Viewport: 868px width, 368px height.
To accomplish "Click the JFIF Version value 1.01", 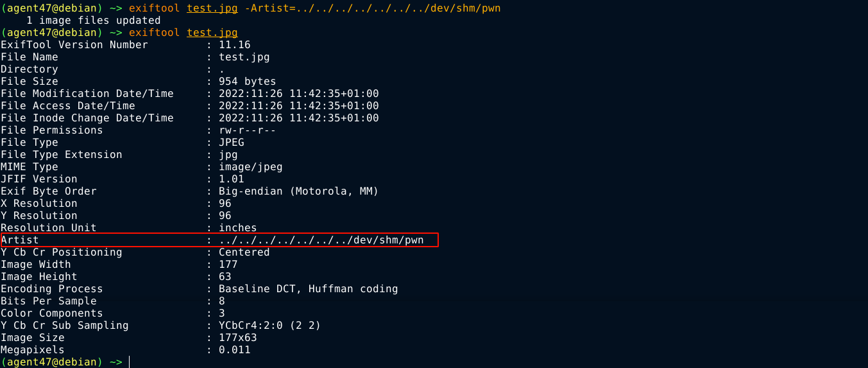I will [231, 179].
